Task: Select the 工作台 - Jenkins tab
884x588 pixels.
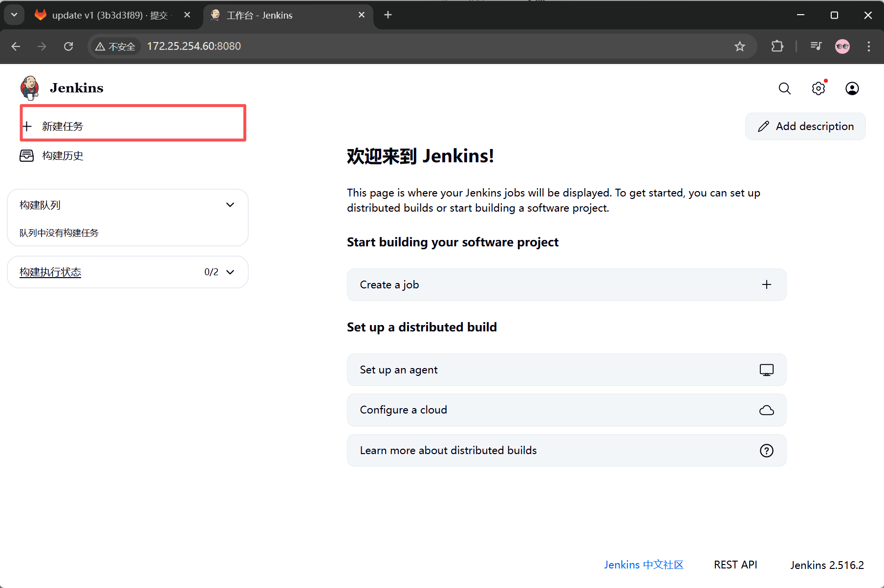Action: point(288,15)
